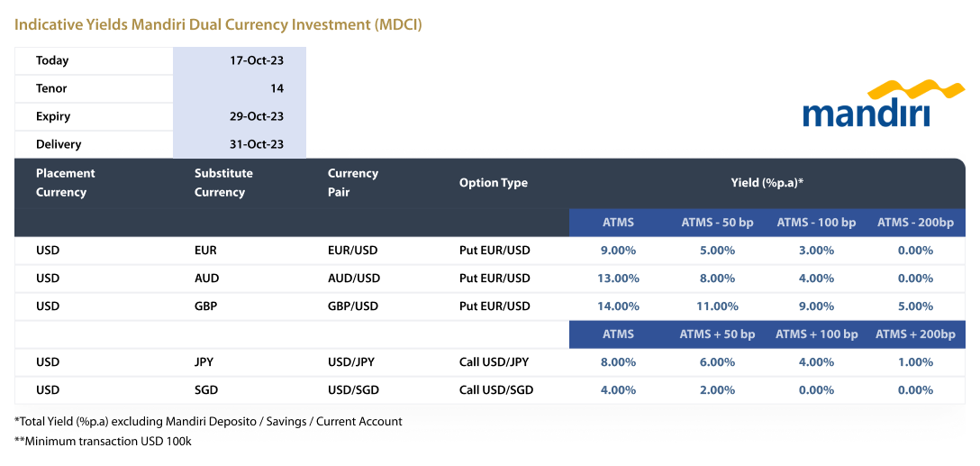Click the 2.00% yield in SGD row
980x466 pixels.
718,389
